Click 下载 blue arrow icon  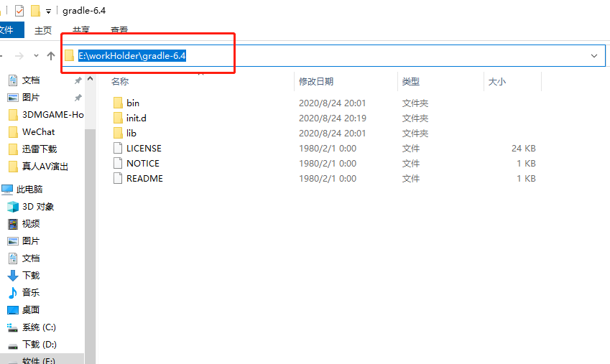pos(13,276)
